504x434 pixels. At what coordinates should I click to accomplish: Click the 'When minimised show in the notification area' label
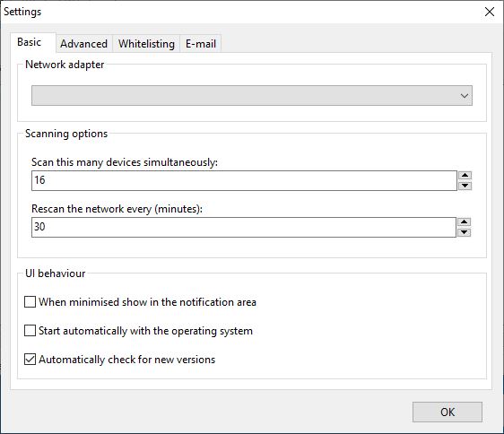pos(148,302)
